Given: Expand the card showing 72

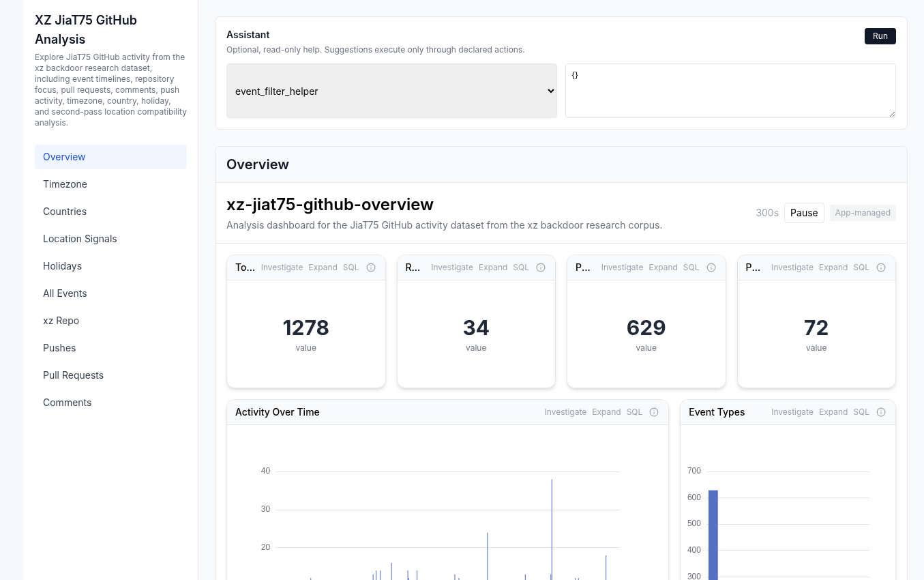Looking at the screenshot, I should 833,267.
